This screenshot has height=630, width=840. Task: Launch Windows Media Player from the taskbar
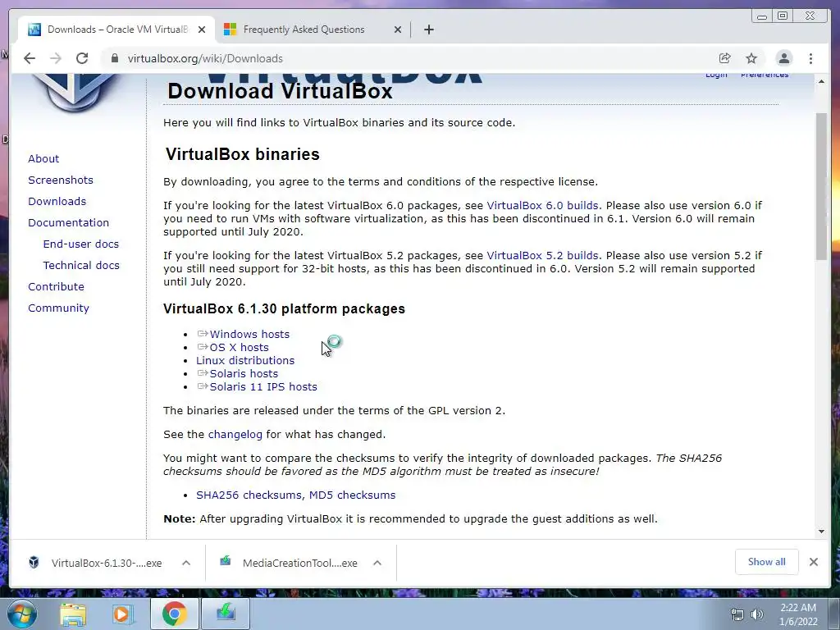tap(123, 614)
